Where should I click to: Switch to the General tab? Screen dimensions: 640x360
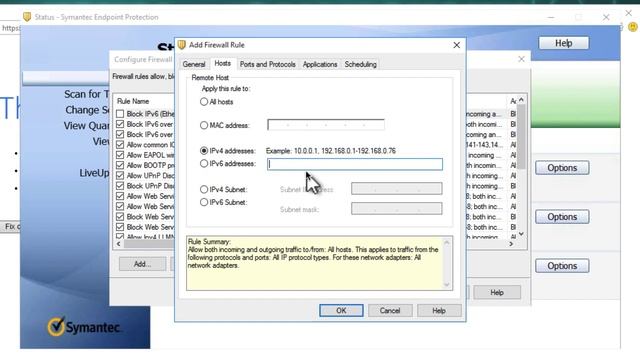(194, 64)
